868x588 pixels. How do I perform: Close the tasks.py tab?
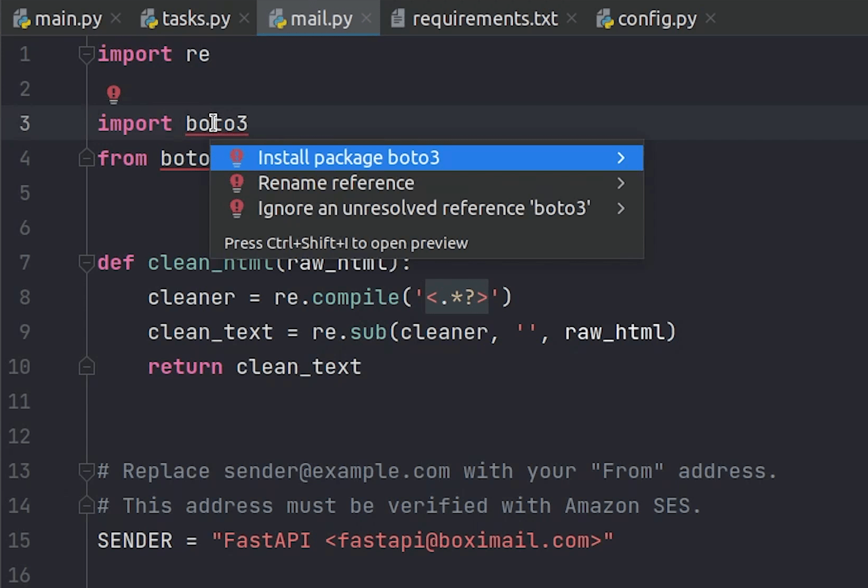point(244,19)
